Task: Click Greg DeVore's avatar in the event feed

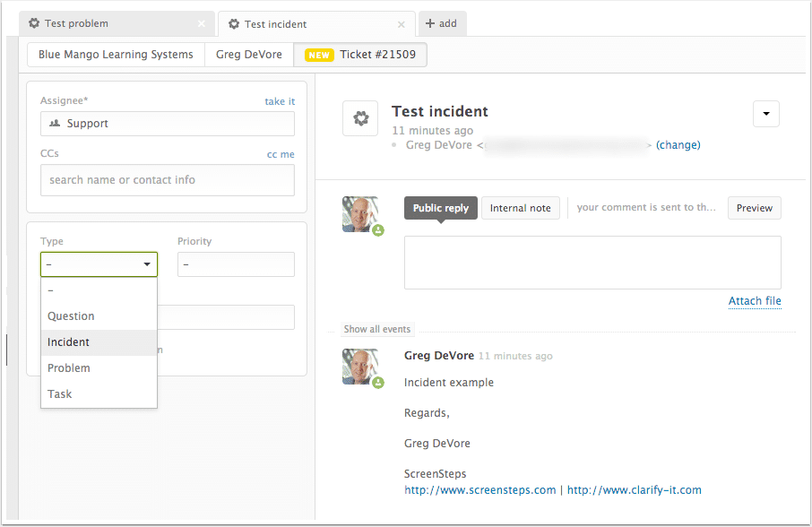Action: (361, 367)
